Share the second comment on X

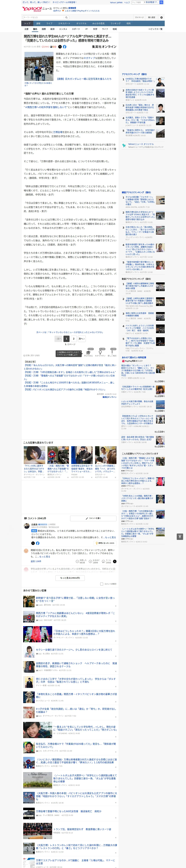tap(115, 561)
